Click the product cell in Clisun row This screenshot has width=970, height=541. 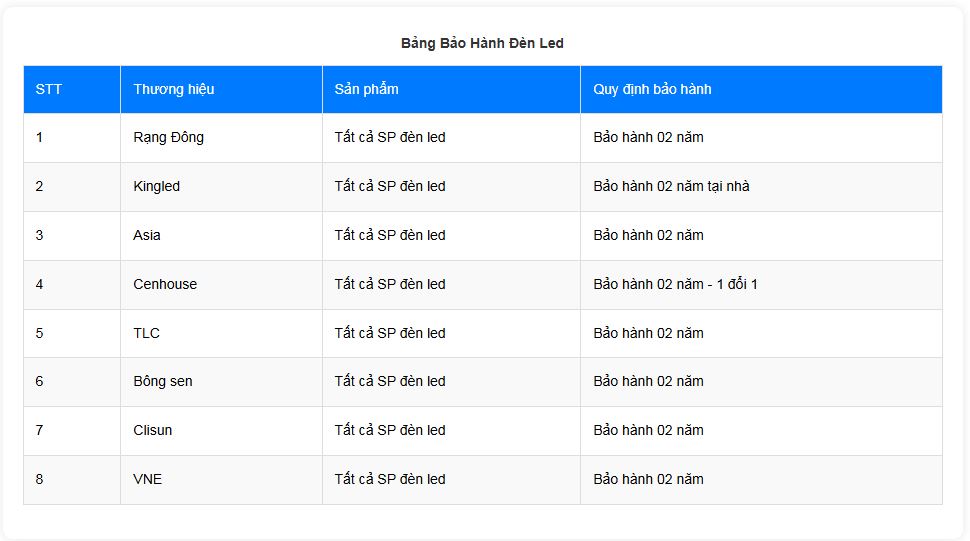click(x=390, y=430)
